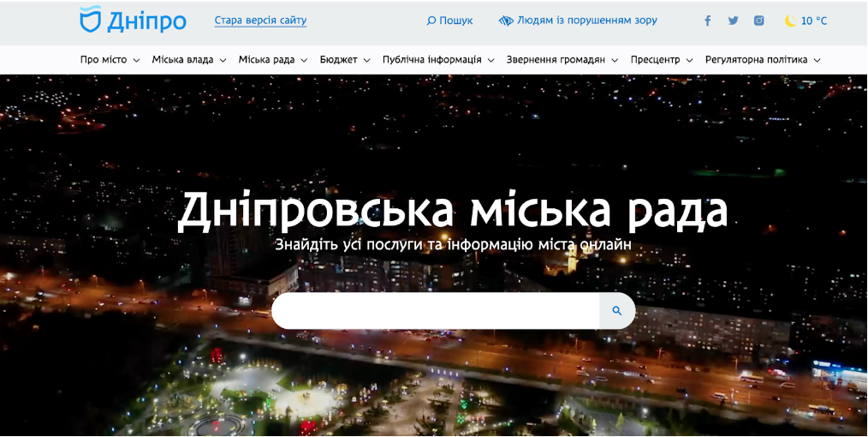The image size is (868, 437).
Task: Expand the Міська рада chevron arrow
Action: coord(304,60)
